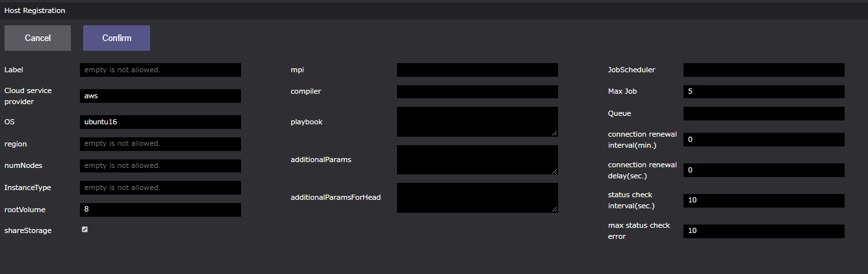
Task: Focus the Label input field
Action: [160, 70]
